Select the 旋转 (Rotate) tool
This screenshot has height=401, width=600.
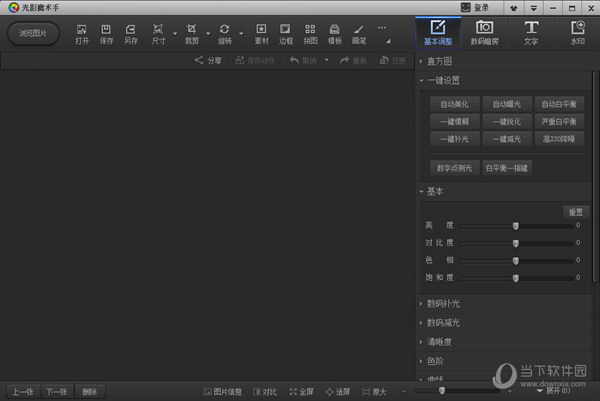[x=225, y=34]
